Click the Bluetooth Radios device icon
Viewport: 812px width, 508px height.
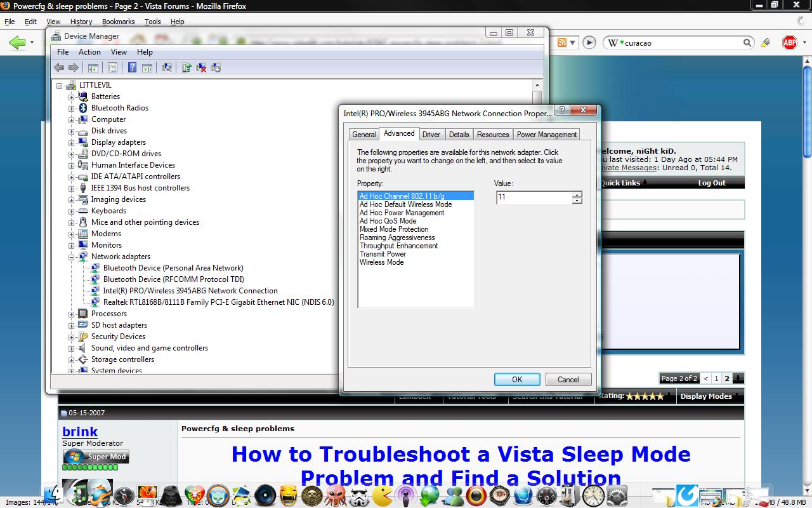pyautogui.click(x=83, y=108)
